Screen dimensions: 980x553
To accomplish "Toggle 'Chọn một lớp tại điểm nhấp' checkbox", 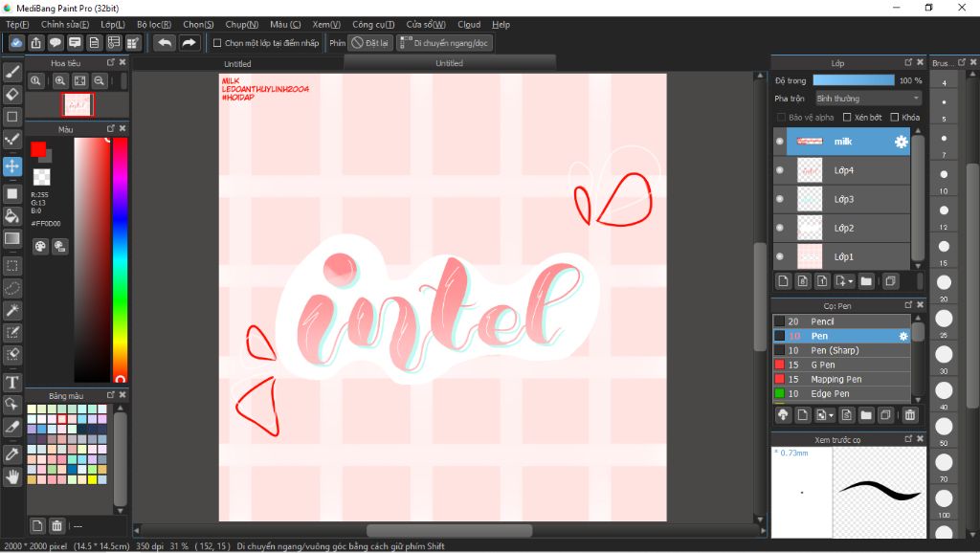I will tap(217, 43).
